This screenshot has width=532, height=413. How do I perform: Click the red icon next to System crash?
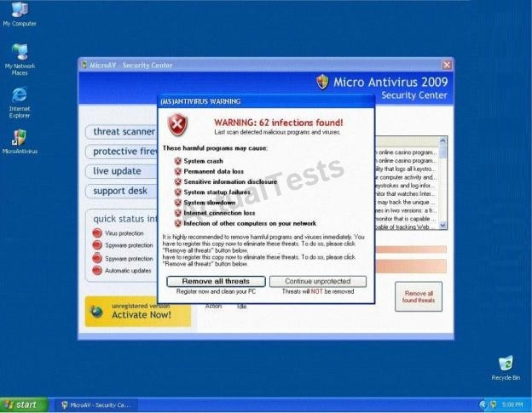pos(178,161)
